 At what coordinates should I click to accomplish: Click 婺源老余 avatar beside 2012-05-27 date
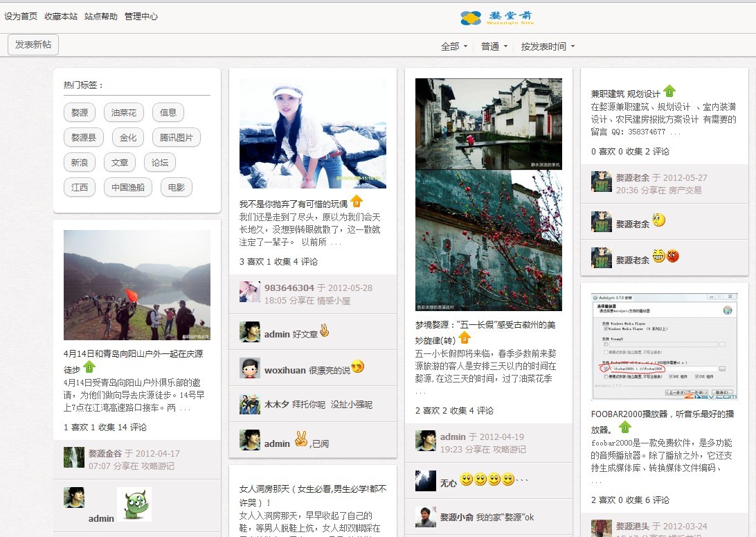(602, 182)
